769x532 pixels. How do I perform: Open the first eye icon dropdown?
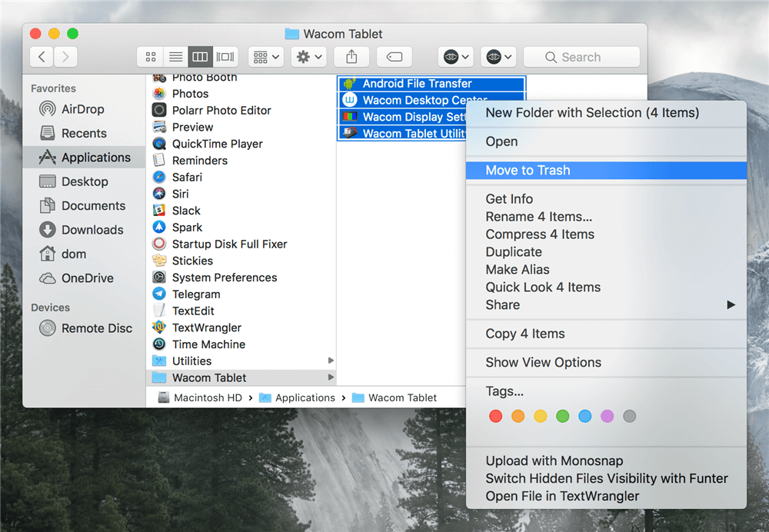[x=457, y=57]
